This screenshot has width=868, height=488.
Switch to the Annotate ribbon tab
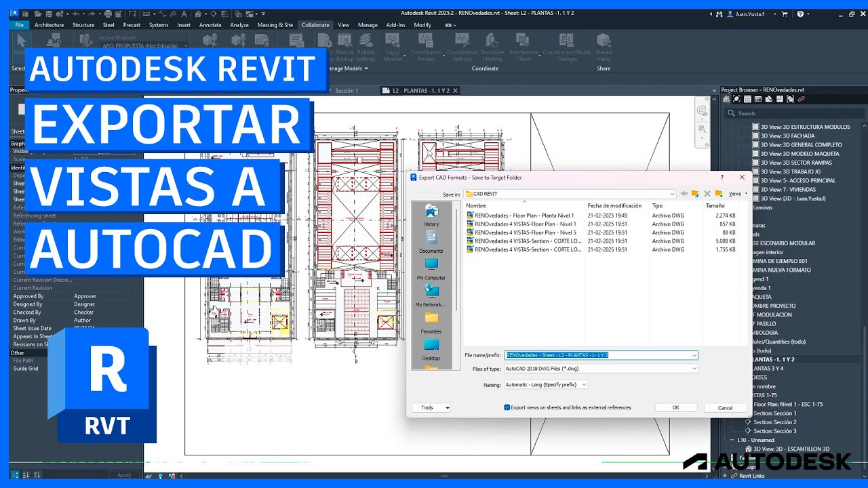pyautogui.click(x=210, y=25)
